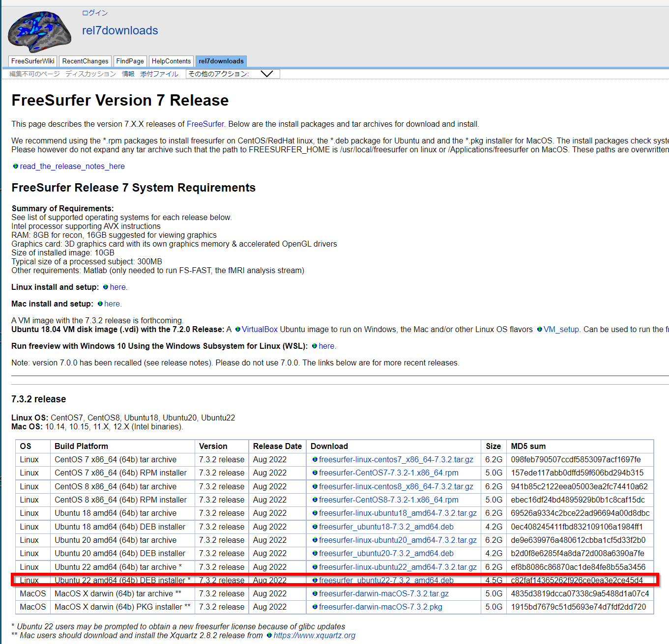The width and height of the screenshot is (669, 644).
Task: Select MD5 sum c82faf14365262f926ce0ea3e2ce45d4
Action: 577,580
